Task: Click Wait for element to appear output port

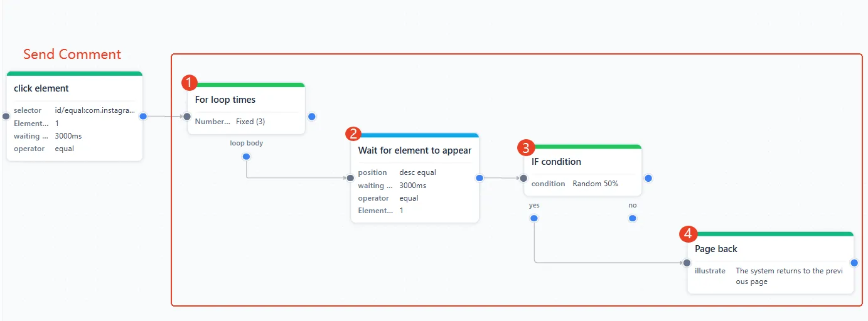Action: tap(480, 178)
